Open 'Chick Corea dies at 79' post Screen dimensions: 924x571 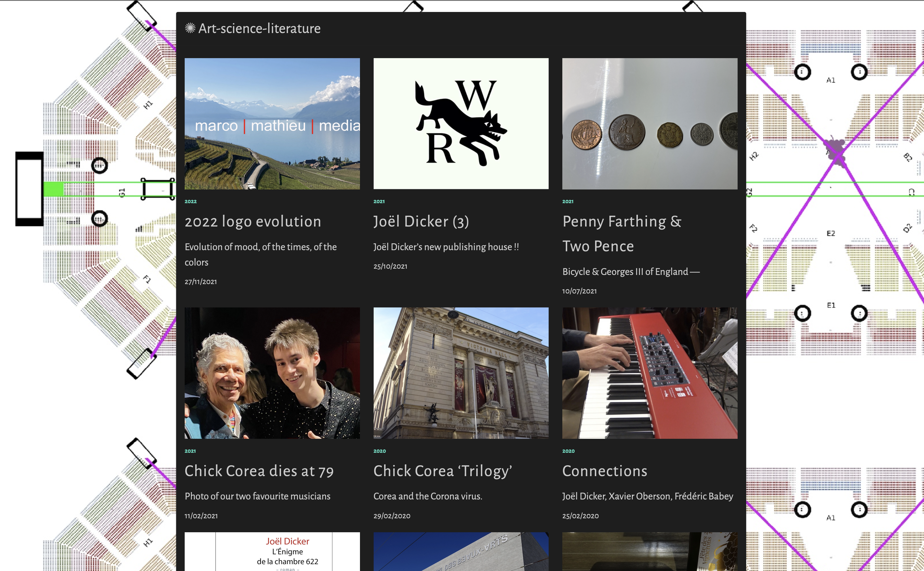[259, 471]
